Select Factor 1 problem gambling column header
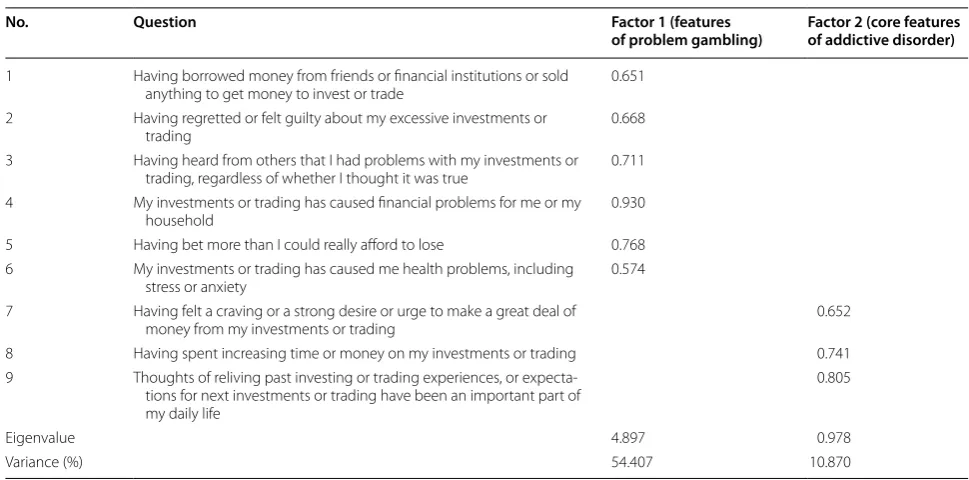This screenshot has height=480, width=969. (x=686, y=32)
